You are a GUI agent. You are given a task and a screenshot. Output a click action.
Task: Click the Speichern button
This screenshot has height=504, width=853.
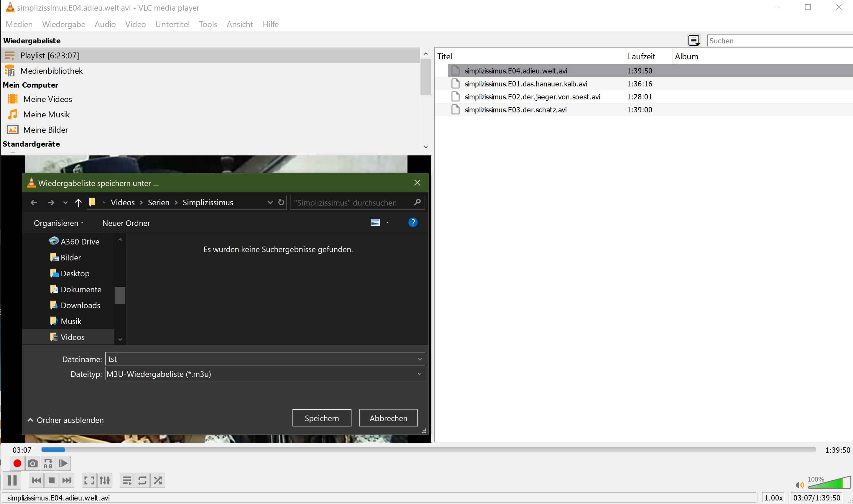point(321,418)
